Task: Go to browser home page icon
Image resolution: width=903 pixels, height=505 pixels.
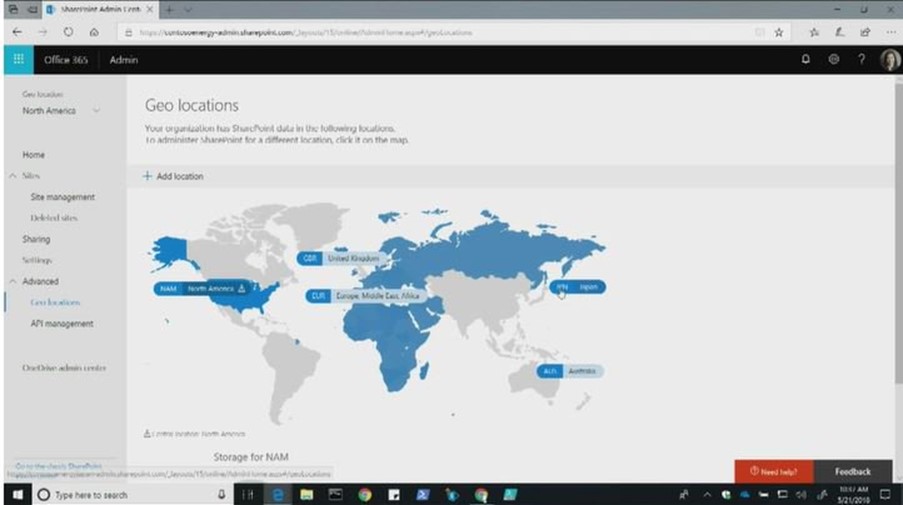Action: click(94, 32)
